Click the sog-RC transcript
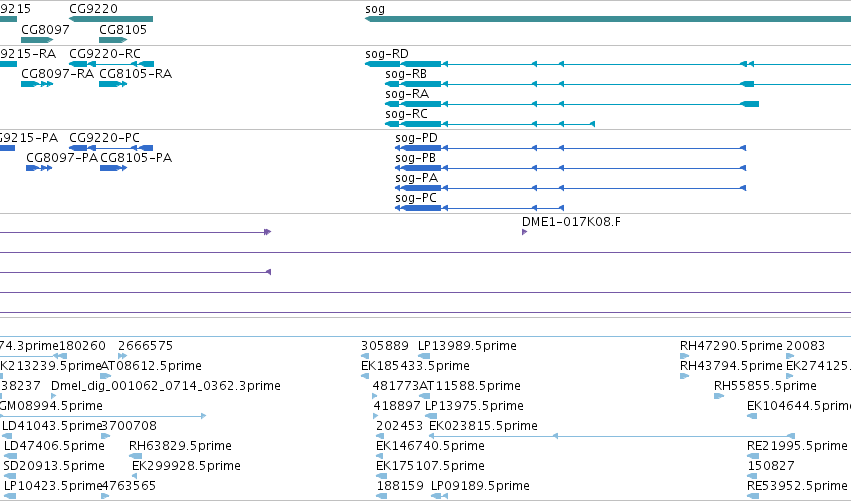This screenshot has height=501, width=851. tap(490, 124)
